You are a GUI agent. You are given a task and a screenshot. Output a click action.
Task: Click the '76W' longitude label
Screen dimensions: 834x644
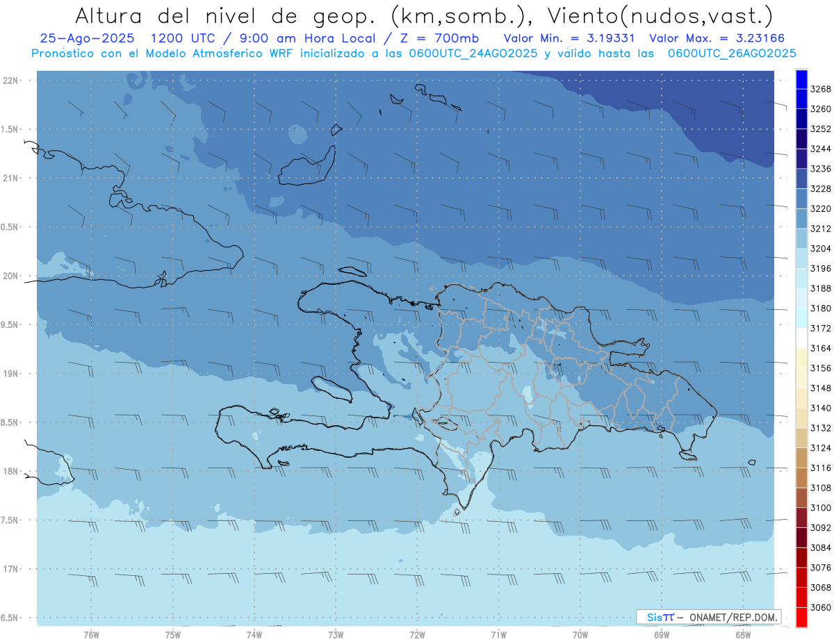pyautogui.click(x=91, y=635)
